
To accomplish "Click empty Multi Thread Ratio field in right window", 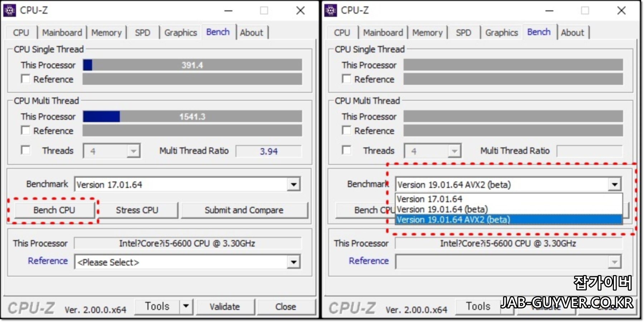I will 590,151.
